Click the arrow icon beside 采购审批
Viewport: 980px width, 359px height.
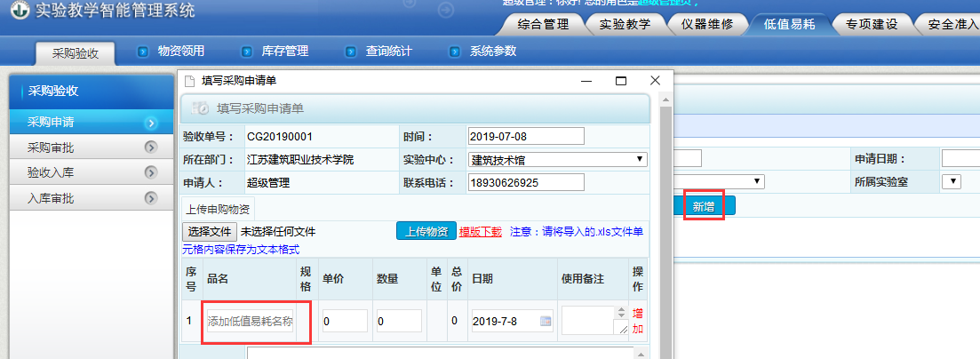click(x=150, y=148)
